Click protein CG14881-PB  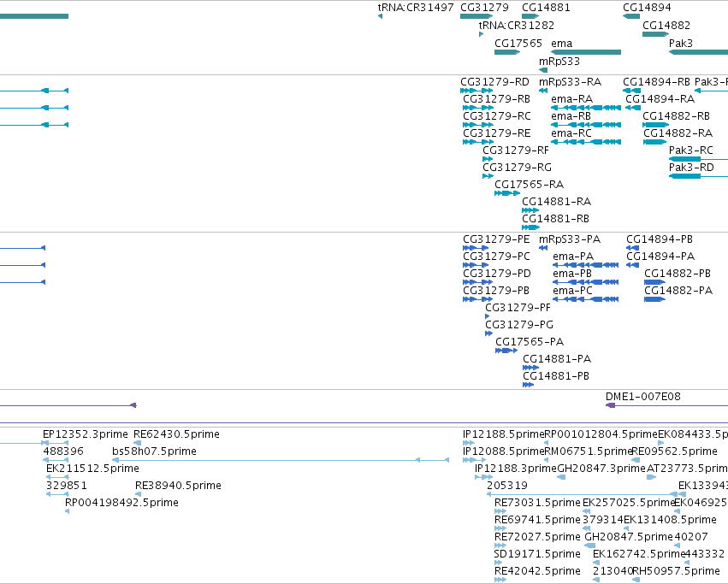[556, 376]
